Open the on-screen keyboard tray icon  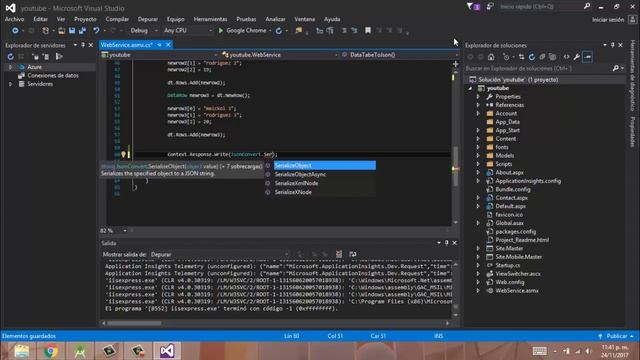pos(540,351)
